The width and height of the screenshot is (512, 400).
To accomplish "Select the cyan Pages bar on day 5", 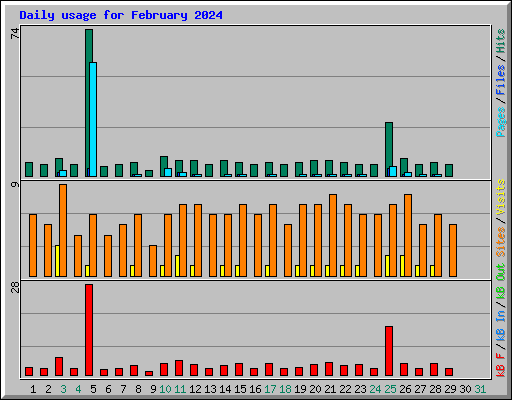I will click(x=93, y=119).
